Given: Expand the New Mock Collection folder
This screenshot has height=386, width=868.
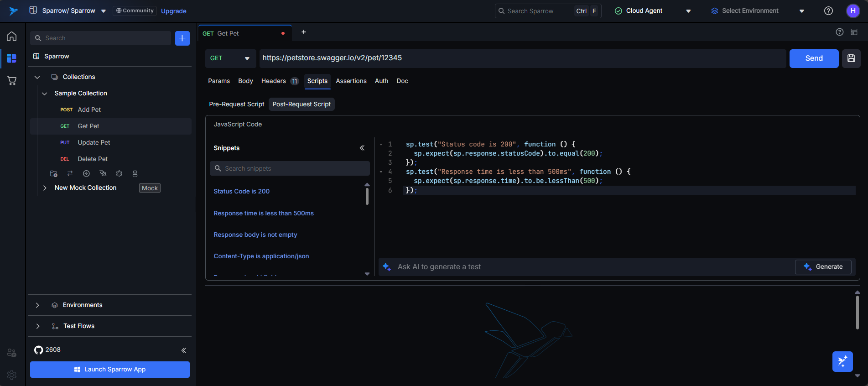Looking at the screenshot, I should [x=45, y=188].
